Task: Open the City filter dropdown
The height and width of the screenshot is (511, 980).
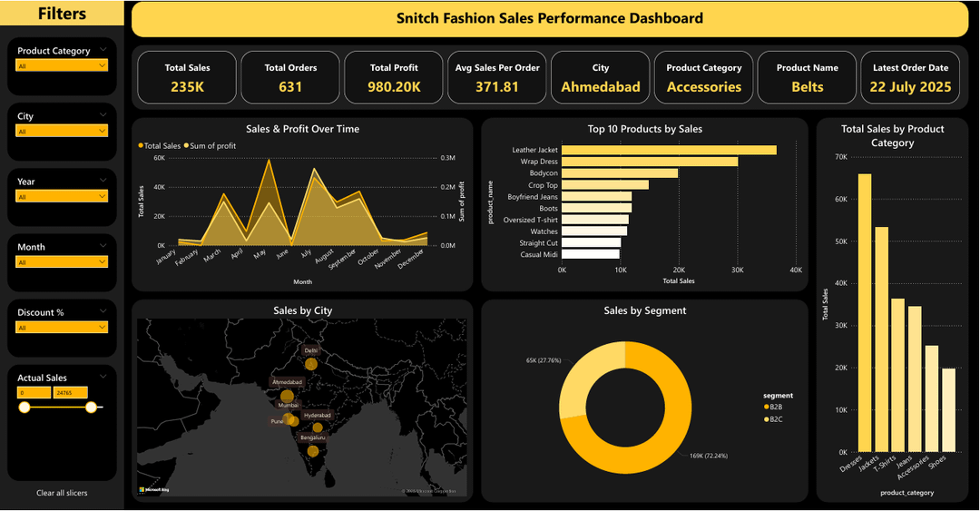Action: coord(62,131)
